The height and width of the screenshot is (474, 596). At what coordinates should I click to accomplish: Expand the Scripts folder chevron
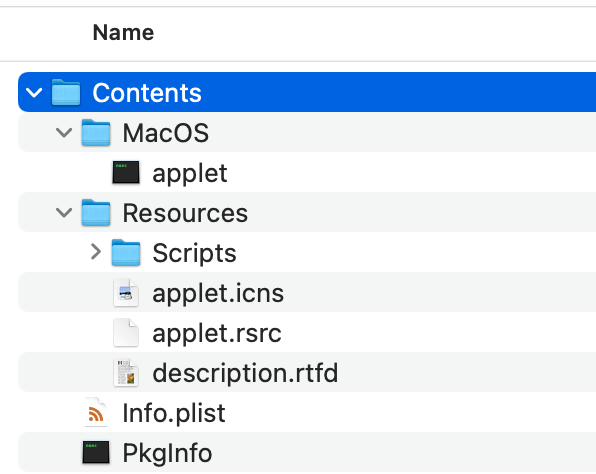point(96,252)
